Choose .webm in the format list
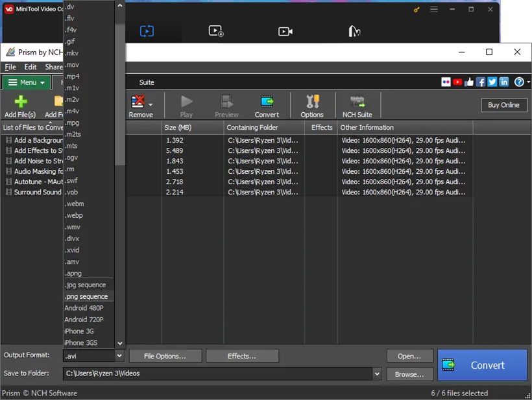 tap(88, 204)
